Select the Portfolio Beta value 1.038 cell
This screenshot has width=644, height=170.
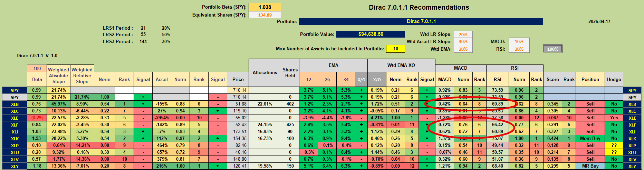click(x=265, y=7)
